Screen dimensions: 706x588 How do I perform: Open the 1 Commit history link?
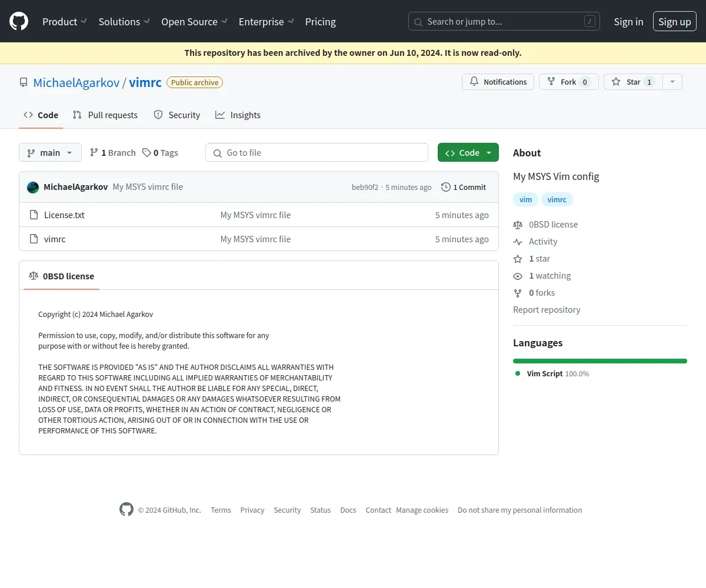click(464, 188)
